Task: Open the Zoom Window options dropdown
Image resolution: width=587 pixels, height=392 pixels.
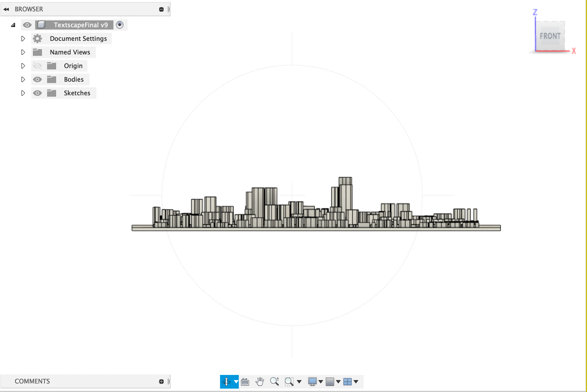Action: (299, 382)
